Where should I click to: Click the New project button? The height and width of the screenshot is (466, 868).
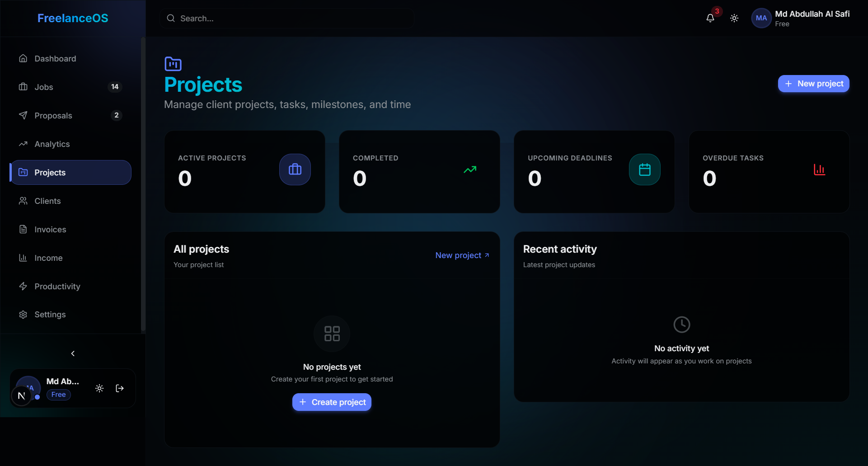[x=813, y=84]
